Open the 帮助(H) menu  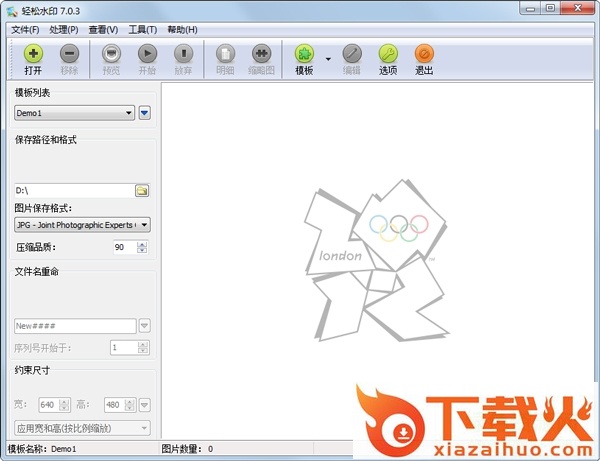tap(182, 29)
